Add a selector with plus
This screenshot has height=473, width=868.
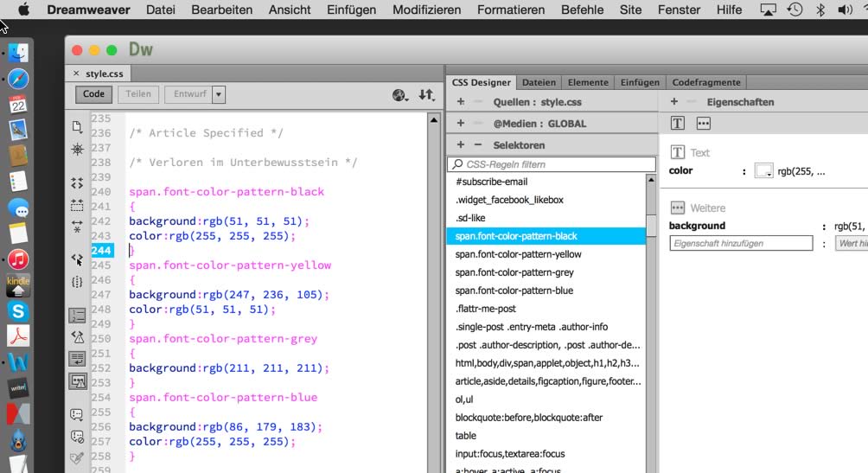click(x=461, y=145)
